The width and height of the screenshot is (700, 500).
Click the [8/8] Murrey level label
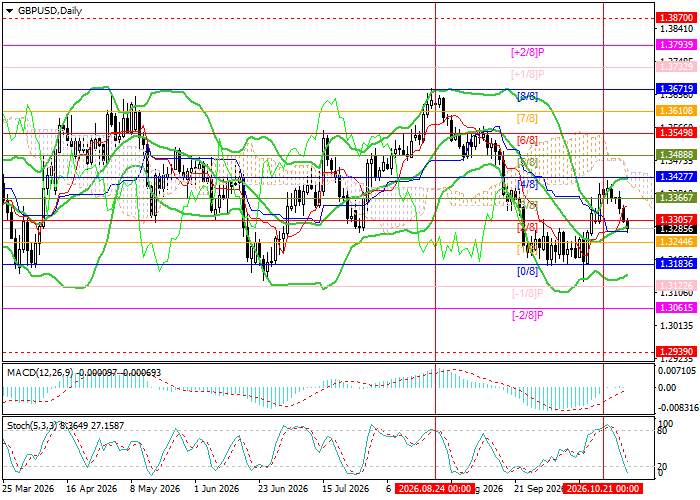coord(527,96)
